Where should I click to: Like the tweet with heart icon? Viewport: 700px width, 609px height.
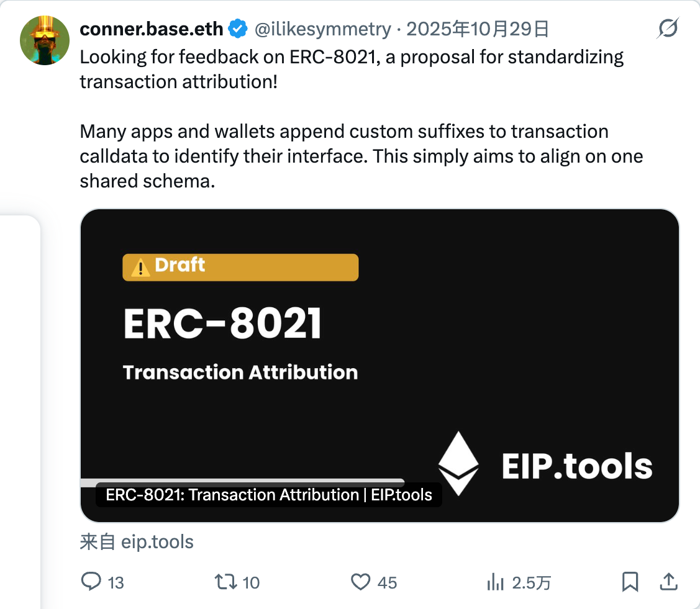[360, 582]
